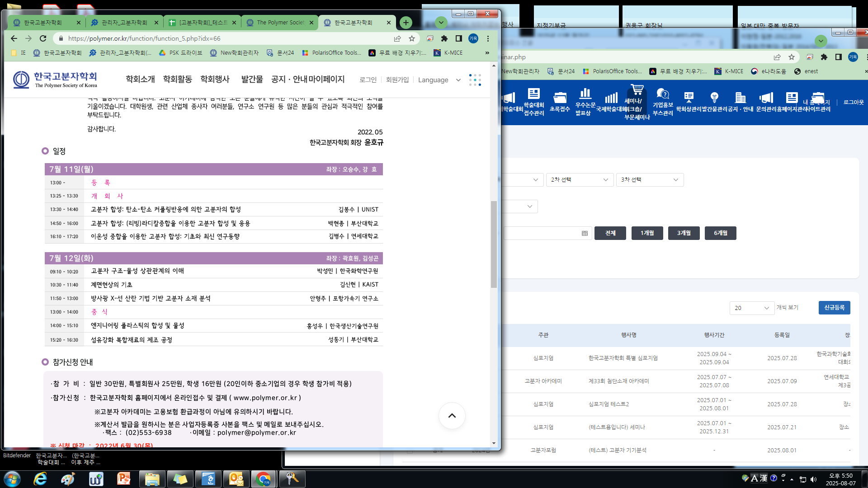The width and height of the screenshot is (868, 488).
Task: Go back in Chrome front window
Action: 14,38
